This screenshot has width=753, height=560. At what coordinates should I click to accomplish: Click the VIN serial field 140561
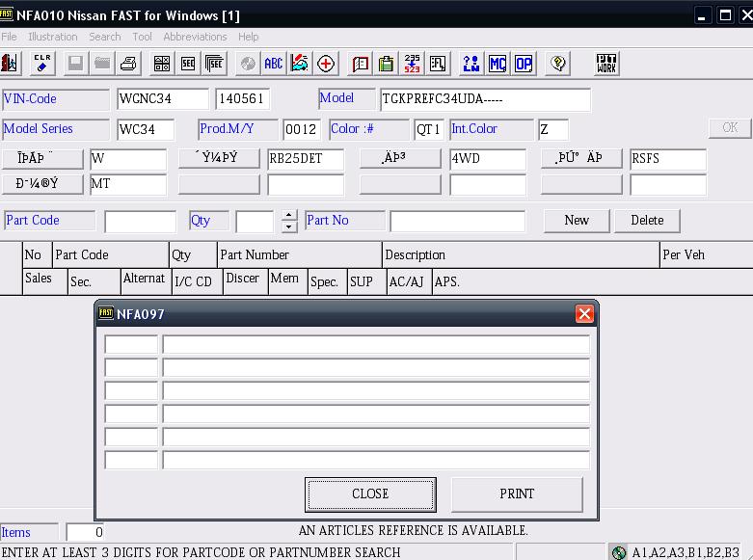pos(243,99)
